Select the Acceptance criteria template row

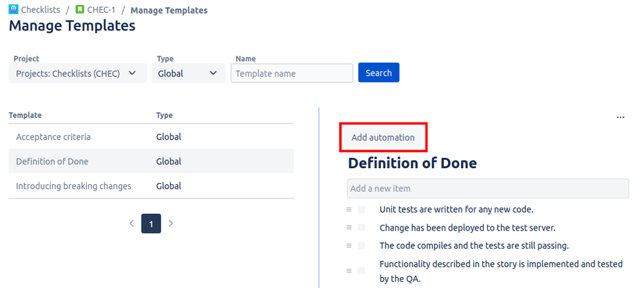[x=151, y=137]
